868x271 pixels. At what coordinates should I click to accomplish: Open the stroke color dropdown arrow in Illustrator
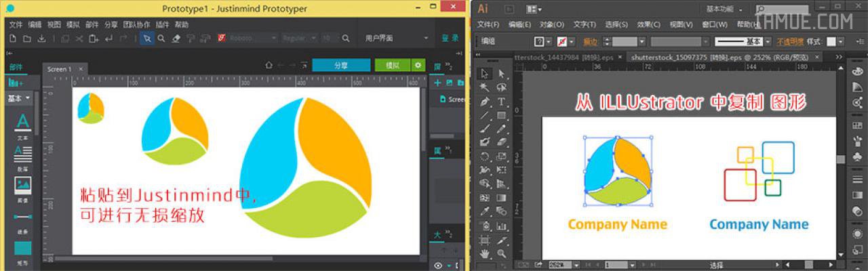click(571, 41)
